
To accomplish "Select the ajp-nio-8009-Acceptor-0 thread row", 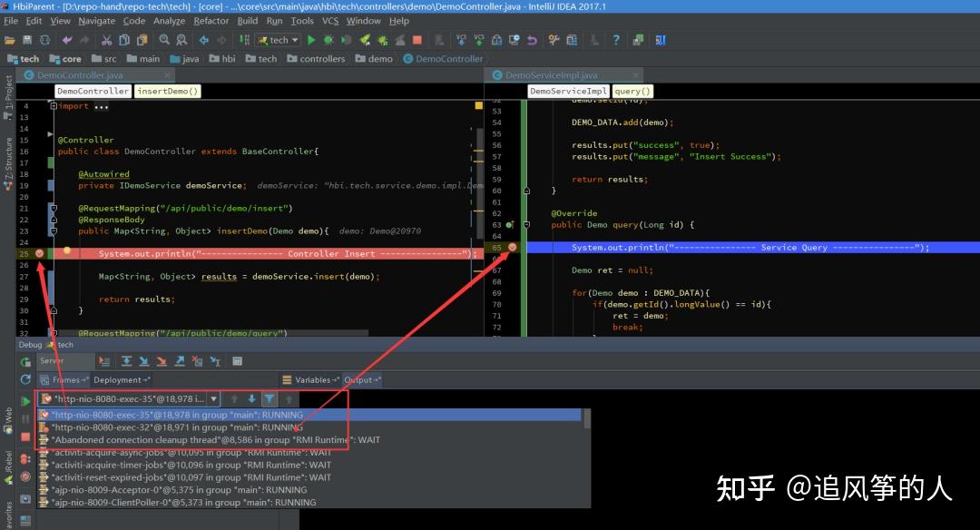I will coord(309,490).
